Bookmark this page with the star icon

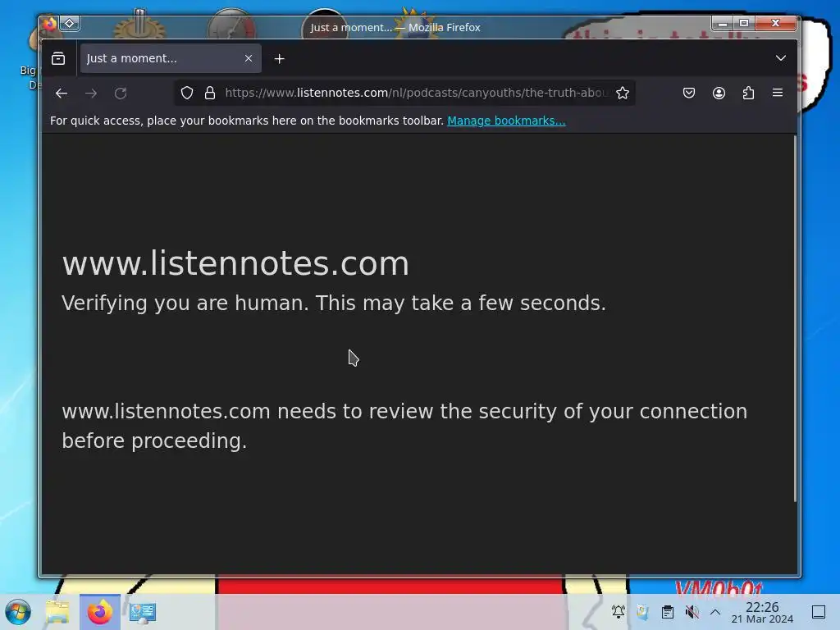pos(622,94)
